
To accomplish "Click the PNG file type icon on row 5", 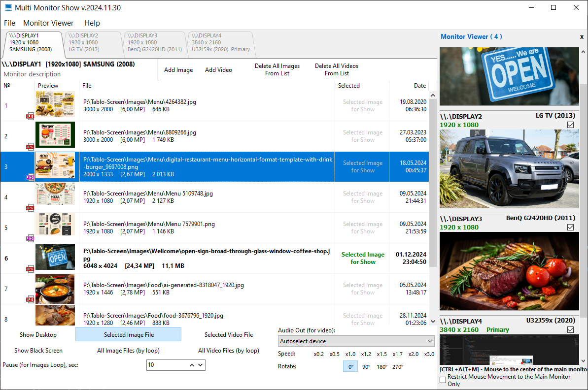I will [30, 238].
